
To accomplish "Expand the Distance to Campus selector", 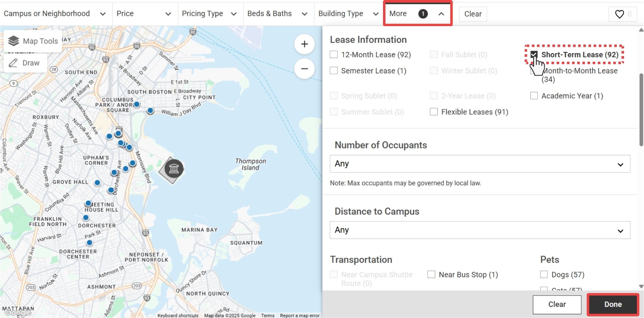I will coord(479,230).
